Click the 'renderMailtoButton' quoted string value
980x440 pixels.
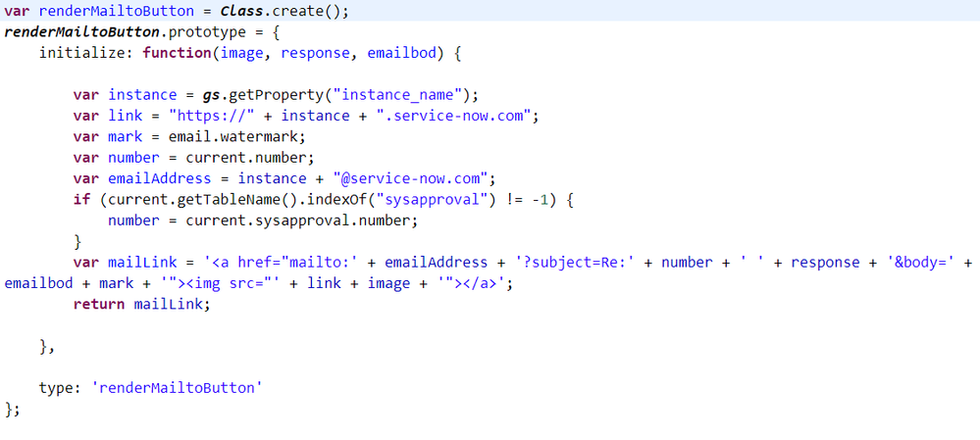coord(177,388)
